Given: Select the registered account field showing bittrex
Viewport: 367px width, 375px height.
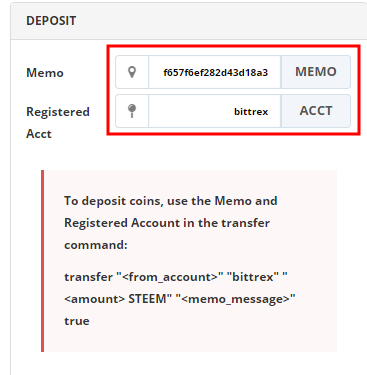Looking at the screenshot, I should click(x=215, y=111).
